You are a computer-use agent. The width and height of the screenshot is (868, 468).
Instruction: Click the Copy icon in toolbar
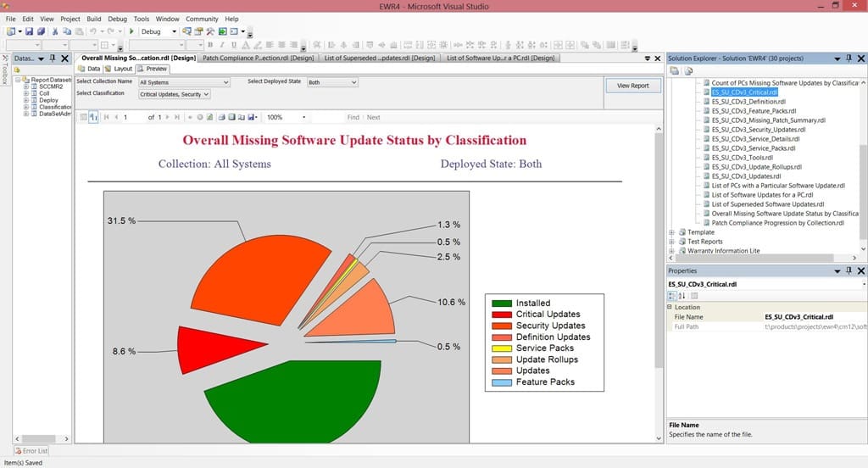(x=67, y=31)
